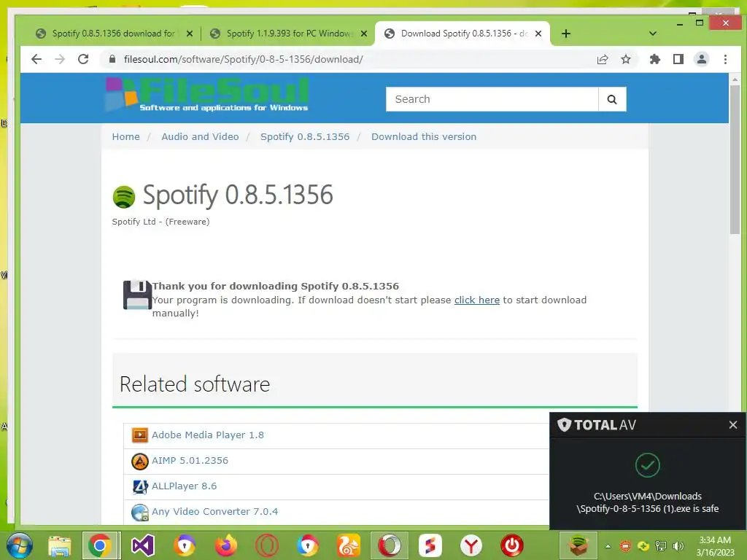Show hidden system tray icons

[x=608, y=546]
